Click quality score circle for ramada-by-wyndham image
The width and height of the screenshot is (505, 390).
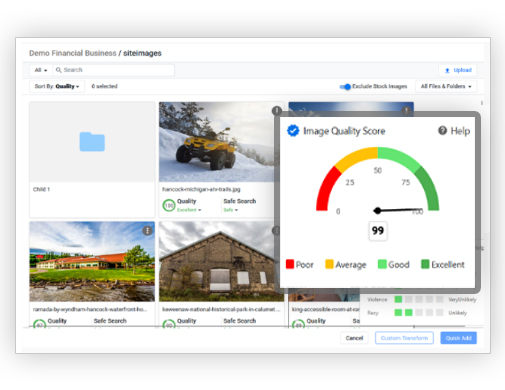[x=39, y=324]
